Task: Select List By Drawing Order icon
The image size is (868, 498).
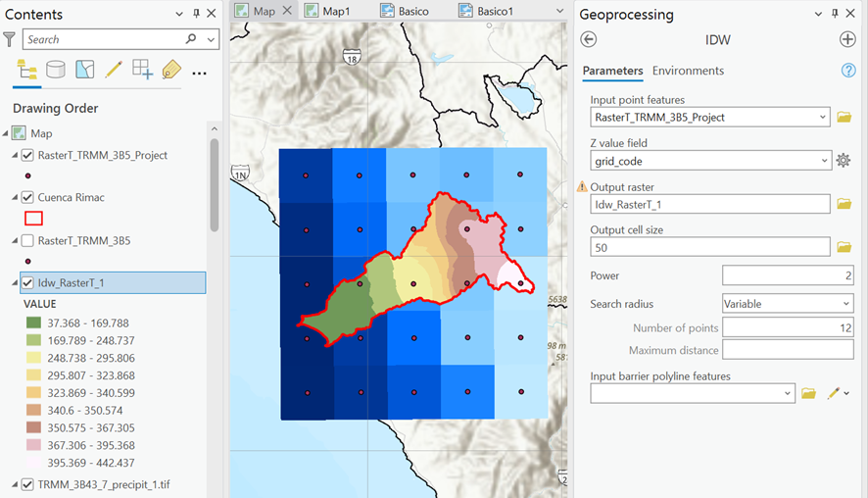Action: (26, 70)
